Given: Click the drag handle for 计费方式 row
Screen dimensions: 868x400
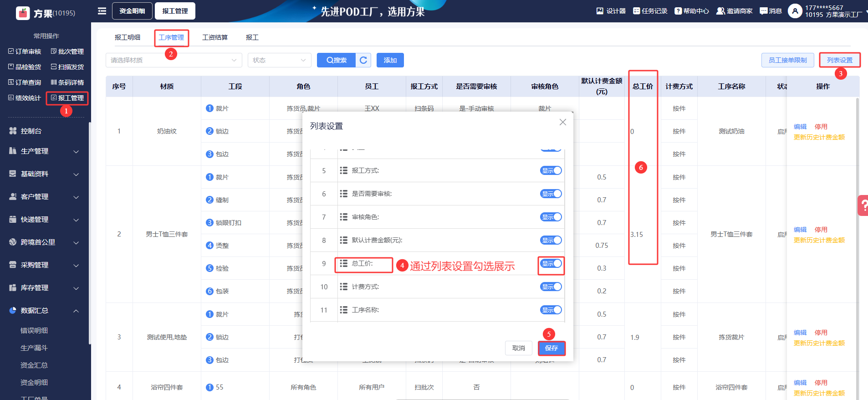Looking at the screenshot, I should [x=344, y=287].
